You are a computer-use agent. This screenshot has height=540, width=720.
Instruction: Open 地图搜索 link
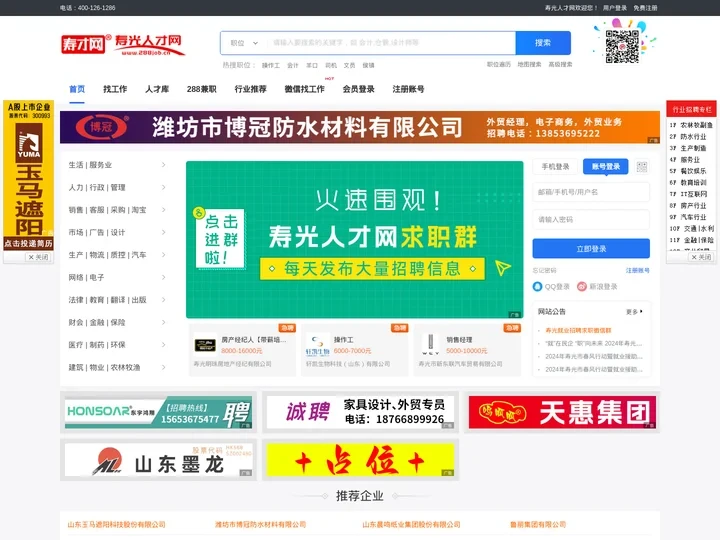coord(529,64)
